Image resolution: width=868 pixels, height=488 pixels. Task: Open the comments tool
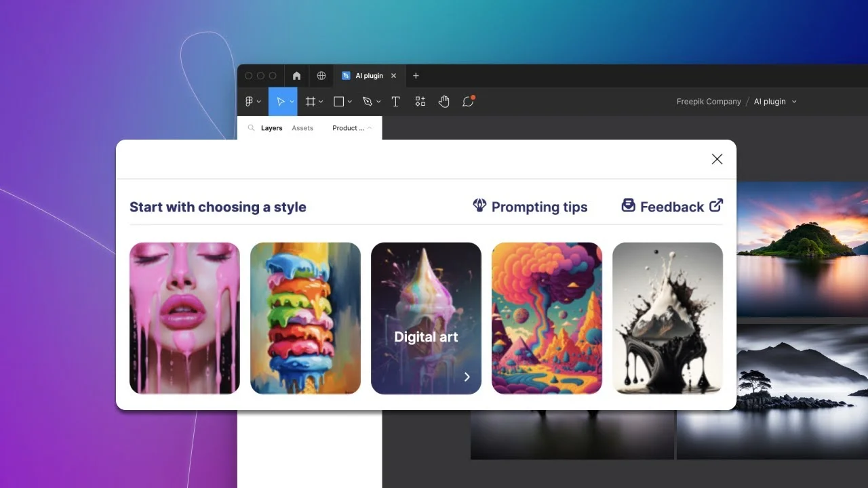click(x=468, y=101)
